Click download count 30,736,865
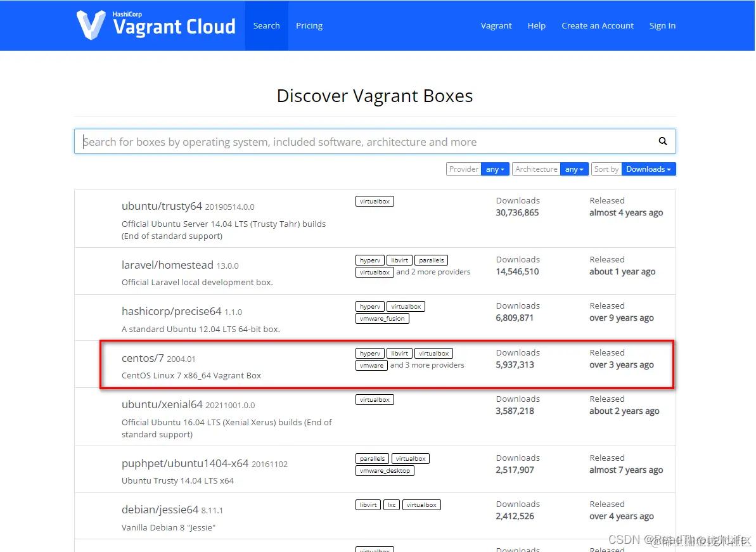756x552 pixels. tap(517, 212)
